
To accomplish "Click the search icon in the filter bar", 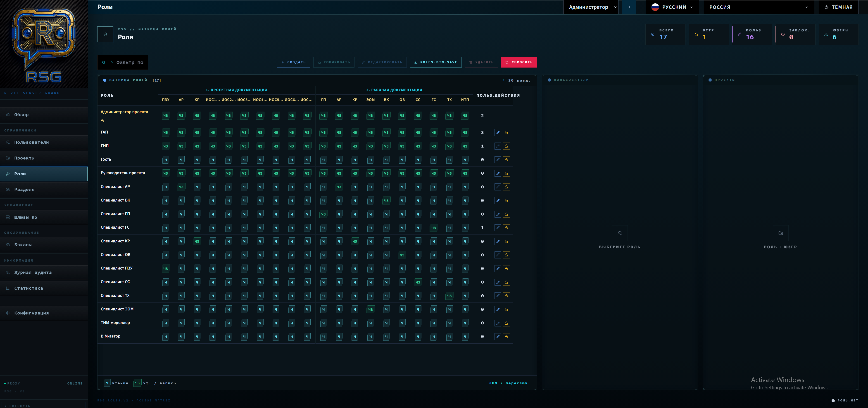I will (104, 62).
